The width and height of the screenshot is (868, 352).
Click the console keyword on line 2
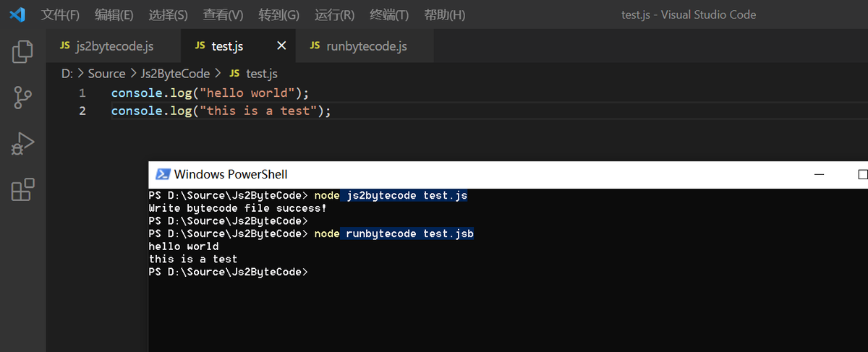(135, 111)
